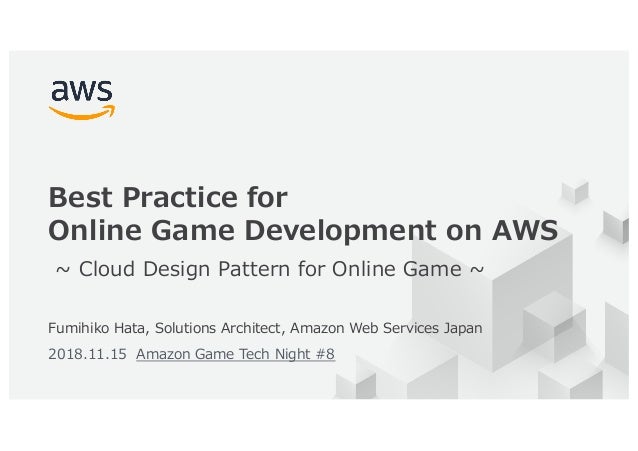Click the presenter line 'Fumihiko Hata, Solutions Architect'
The image size is (638, 451).
point(164,328)
